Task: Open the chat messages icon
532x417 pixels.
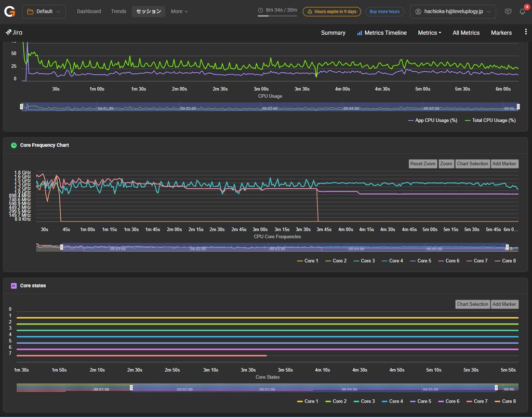Action: click(508, 11)
